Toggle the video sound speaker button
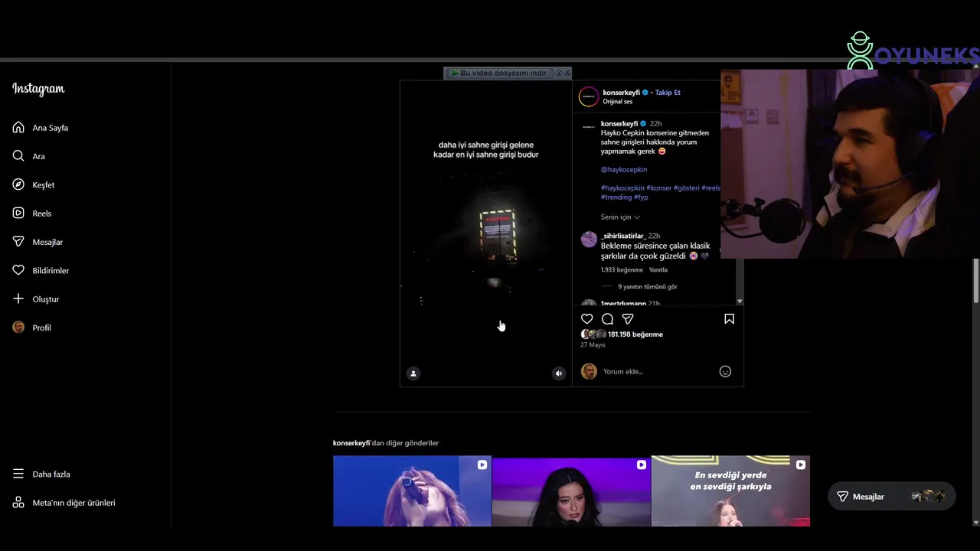The width and height of the screenshot is (980, 551). point(558,373)
